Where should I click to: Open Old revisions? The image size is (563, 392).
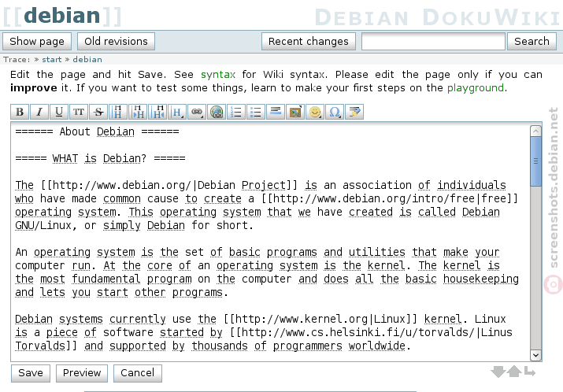(116, 41)
